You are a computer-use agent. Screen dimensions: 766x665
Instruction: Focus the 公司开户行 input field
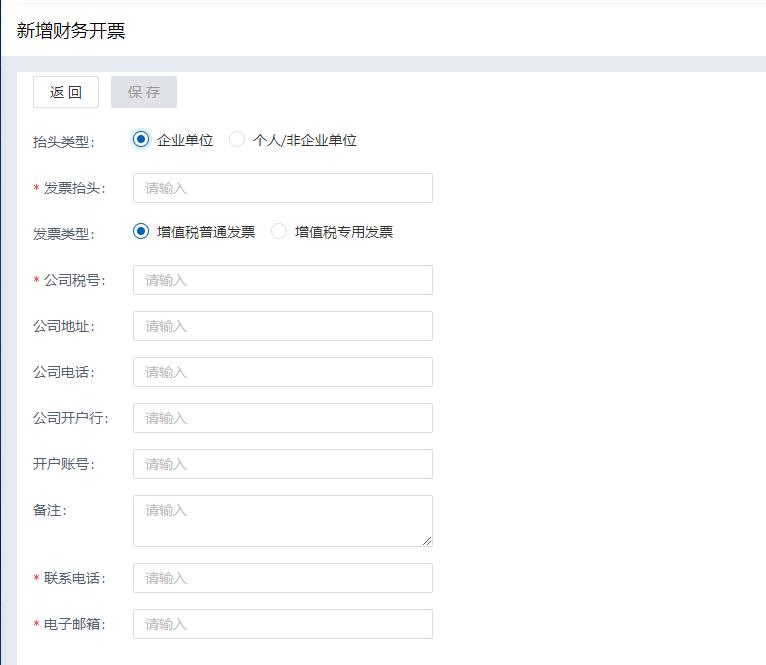(x=282, y=418)
